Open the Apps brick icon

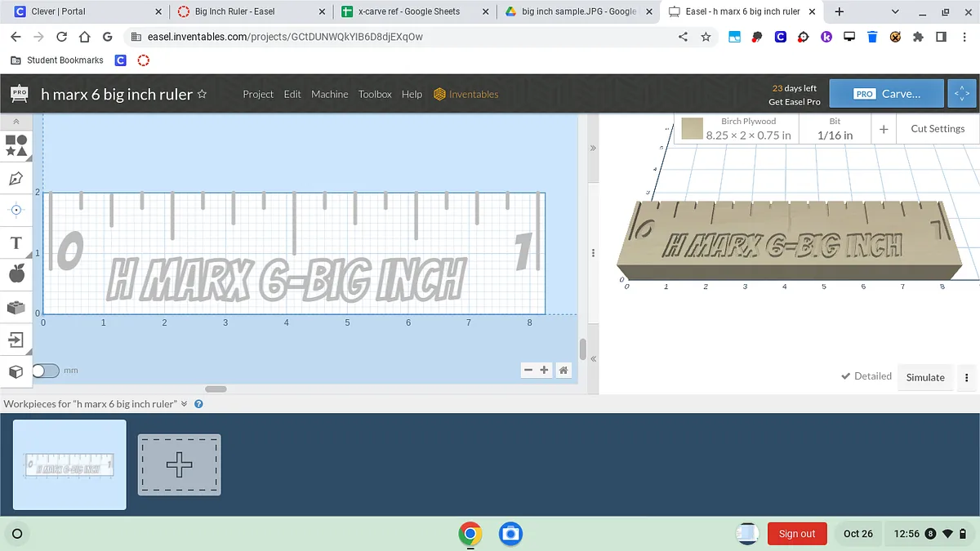tap(16, 307)
